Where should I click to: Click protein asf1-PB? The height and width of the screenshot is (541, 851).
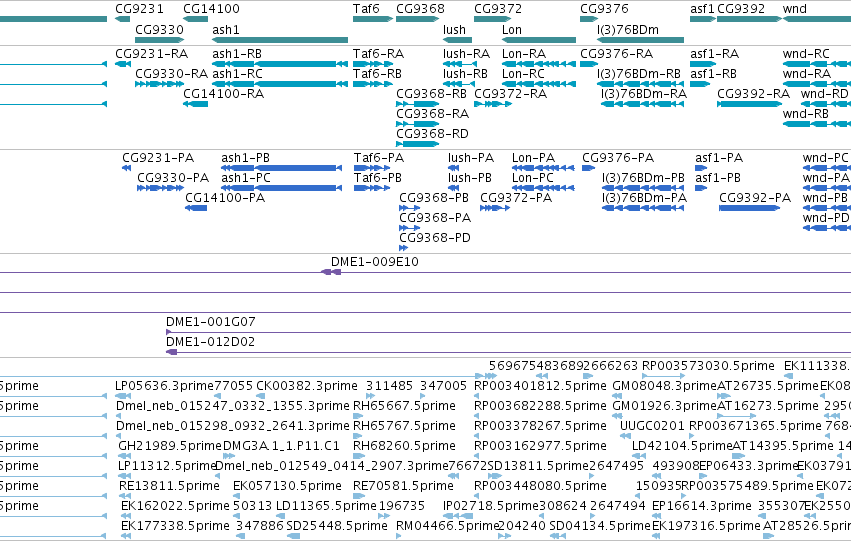(717, 178)
